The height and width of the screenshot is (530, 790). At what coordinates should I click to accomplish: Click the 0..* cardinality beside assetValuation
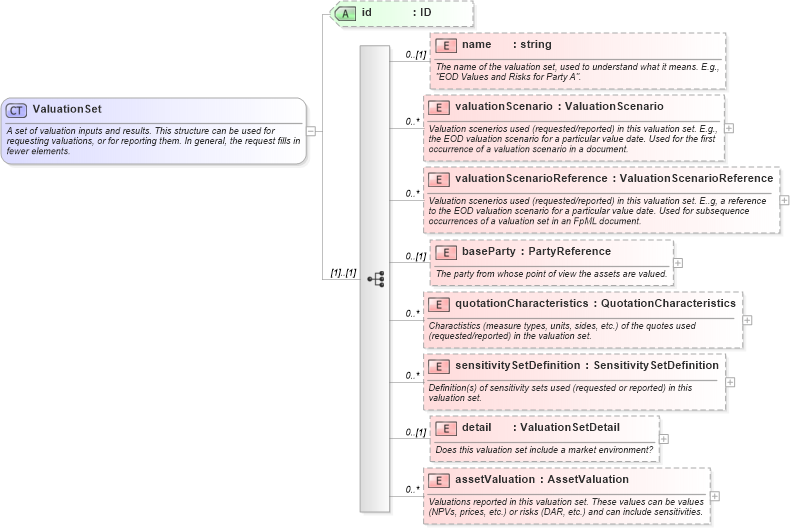tap(413, 490)
